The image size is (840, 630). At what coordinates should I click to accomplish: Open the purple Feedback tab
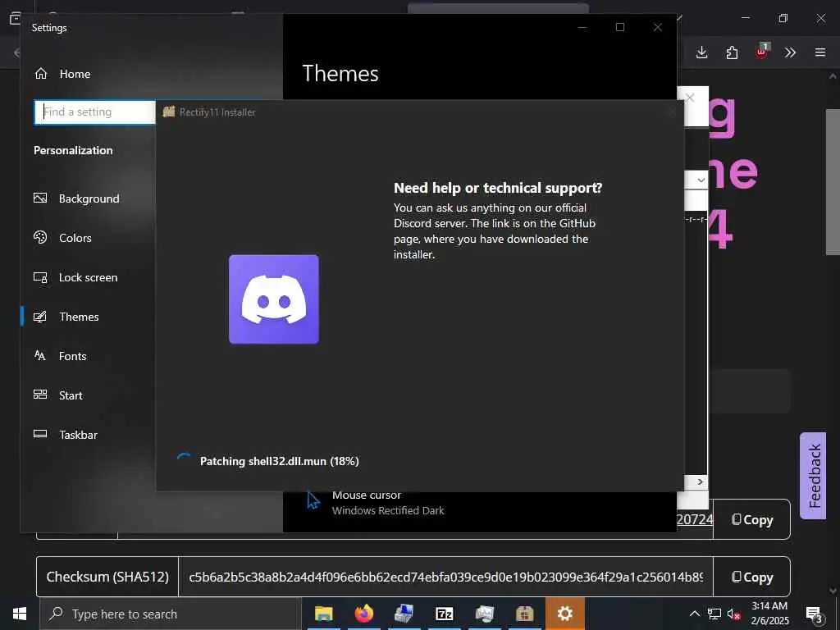[813, 476]
